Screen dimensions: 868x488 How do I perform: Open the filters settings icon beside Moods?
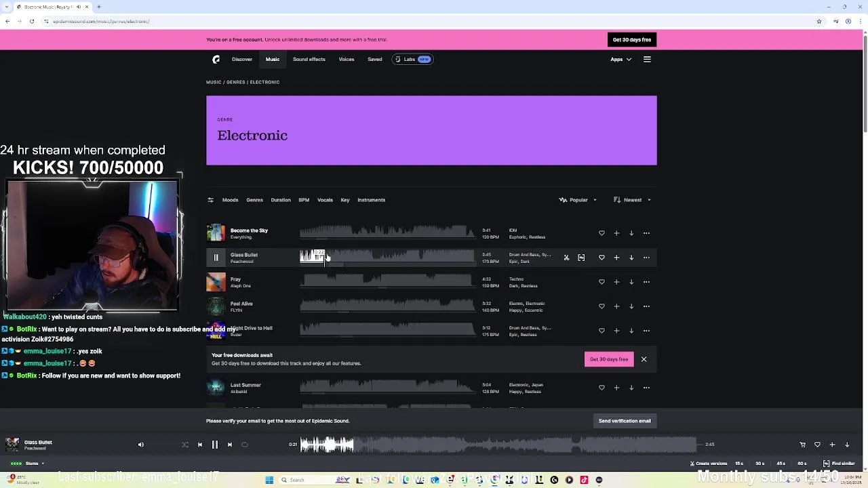(x=210, y=200)
